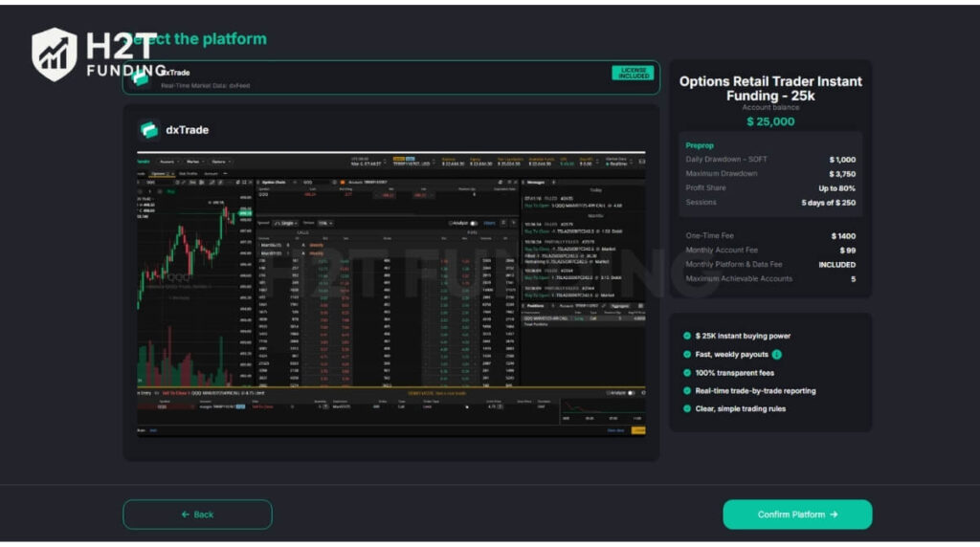980x547 pixels.
Task: Click the Up to 80% profit share value
Action: click(x=836, y=188)
